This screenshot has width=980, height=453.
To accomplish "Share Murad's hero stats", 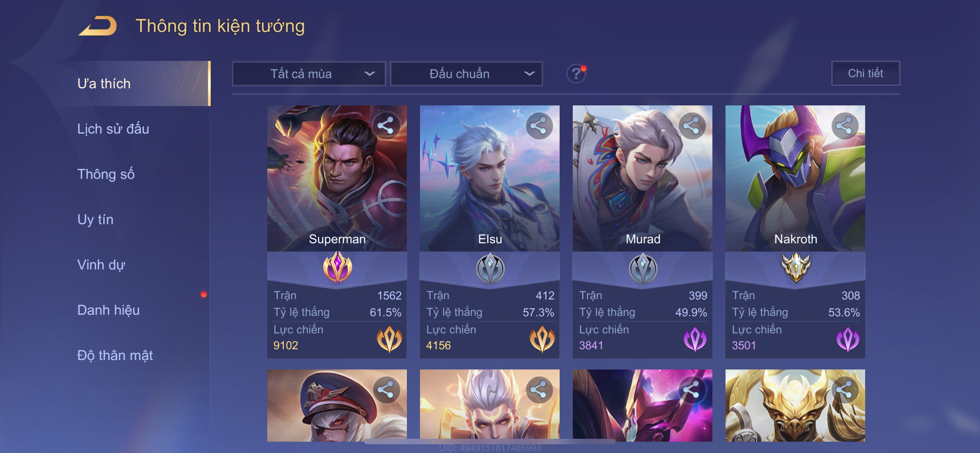I will click(691, 125).
